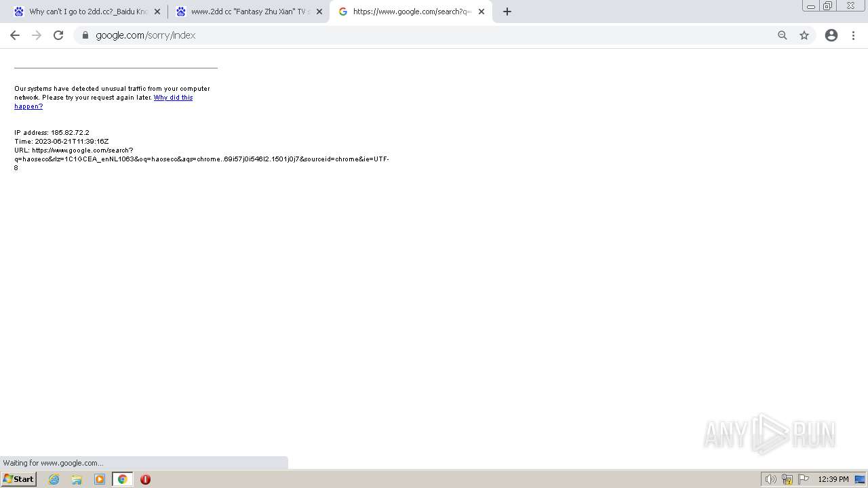Click the URL query string text
The image size is (868, 488).
[x=201, y=159]
